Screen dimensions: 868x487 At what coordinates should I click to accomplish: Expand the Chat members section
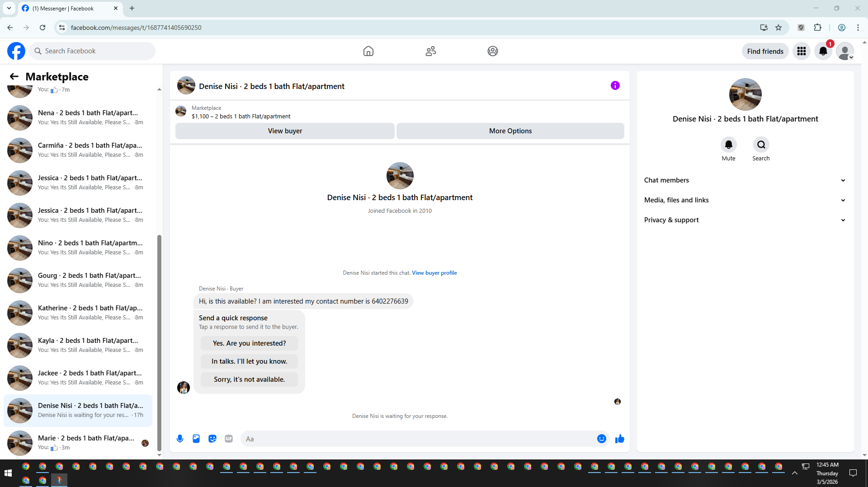pos(745,180)
